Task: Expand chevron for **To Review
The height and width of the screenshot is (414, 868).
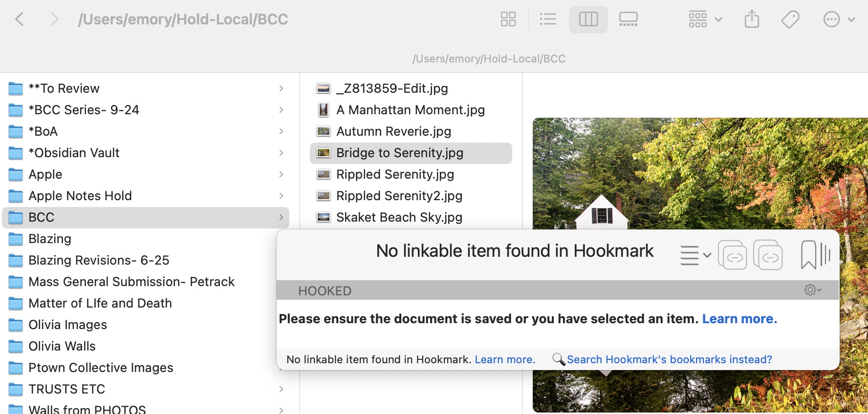Action: tap(281, 88)
